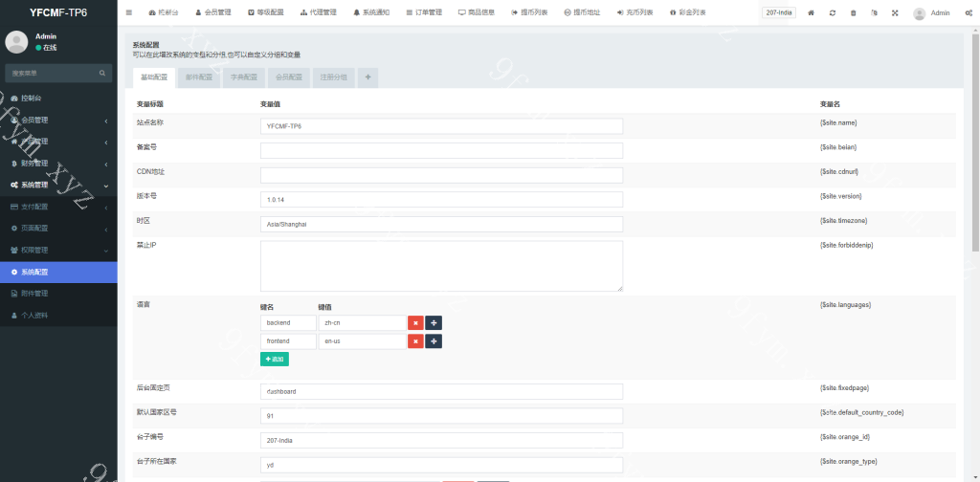The height and width of the screenshot is (482, 980).
Task: Delete the backend language row
Action: click(415, 323)
